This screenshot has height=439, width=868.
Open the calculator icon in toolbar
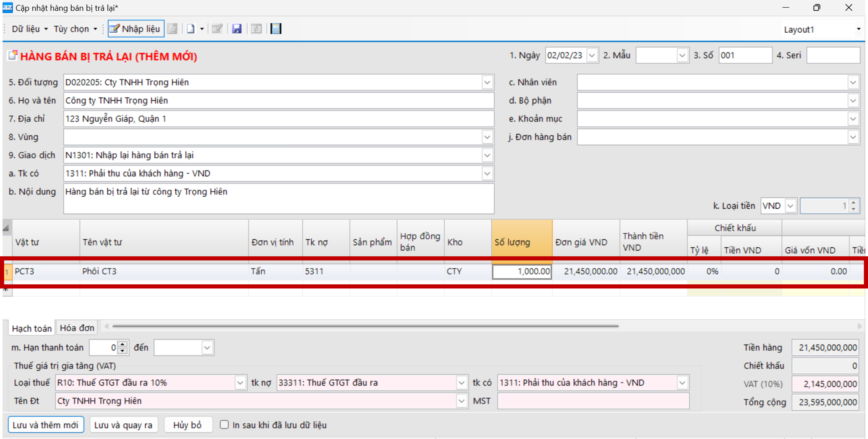(276, 29)
